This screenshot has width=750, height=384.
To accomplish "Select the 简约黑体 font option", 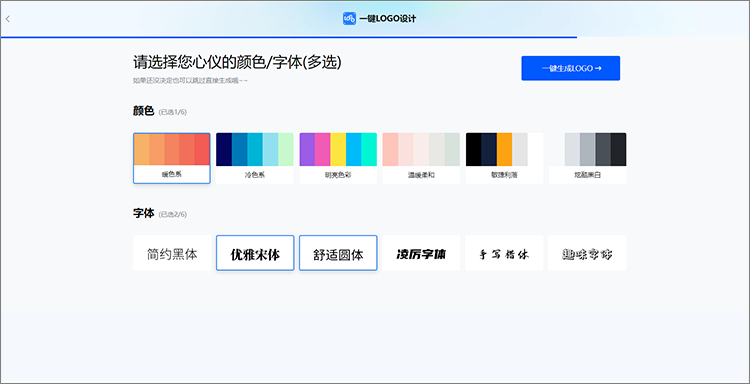I will (172, 253).
